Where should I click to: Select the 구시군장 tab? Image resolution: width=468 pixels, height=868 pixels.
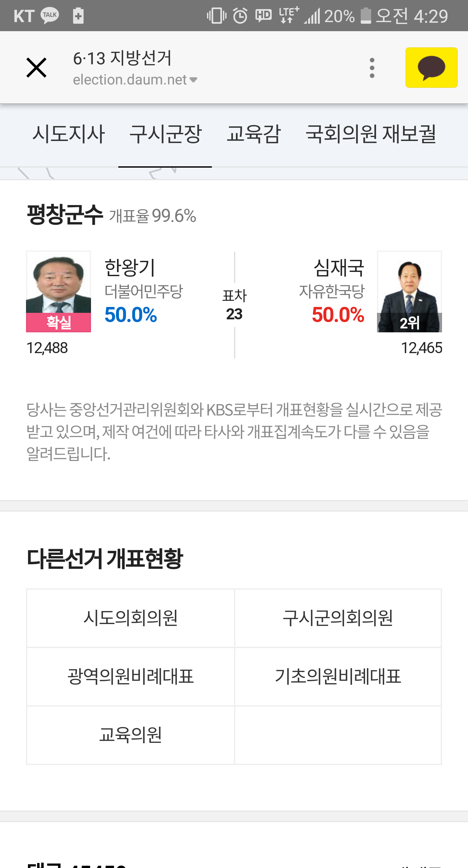coord(165,134)
